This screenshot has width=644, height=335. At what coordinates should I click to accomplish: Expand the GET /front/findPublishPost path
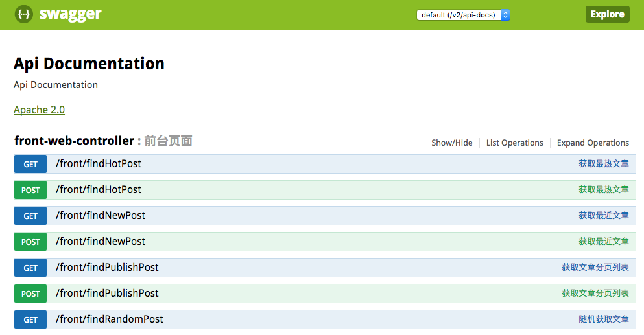(x=107, y=267)
